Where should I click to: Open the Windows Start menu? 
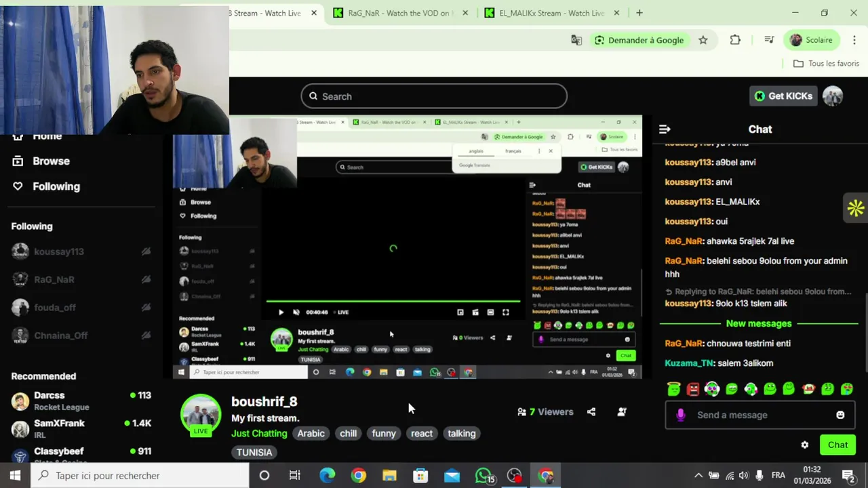(15, 475)
